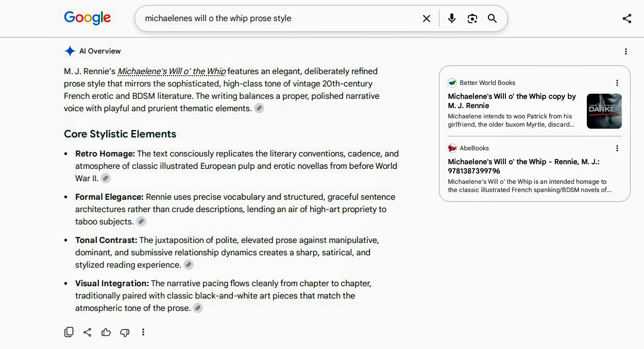Click the Core Stylistic Elements heading
This screenshot has width=644, height=349.
pyautogui.click(x=120, y=134)
